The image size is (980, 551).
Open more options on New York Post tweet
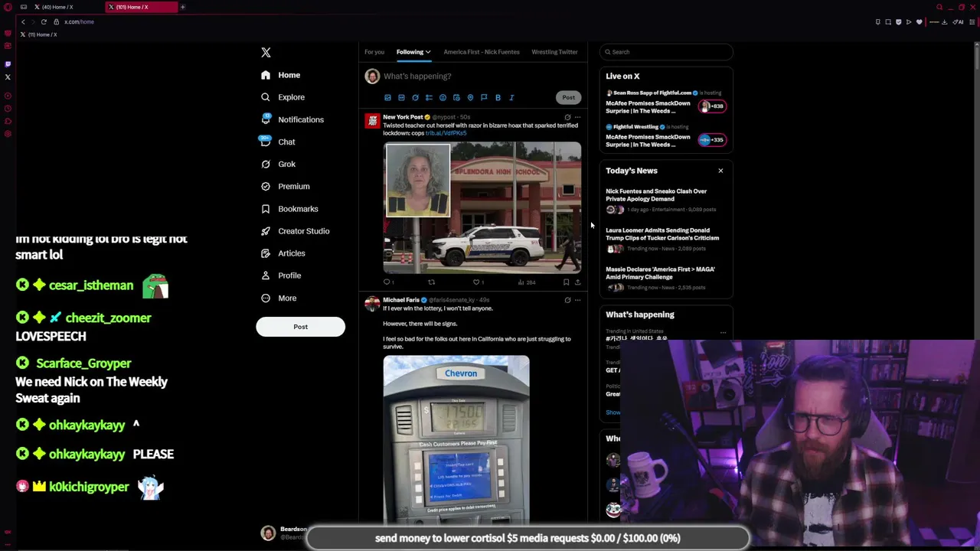click(x=577, y=117)
